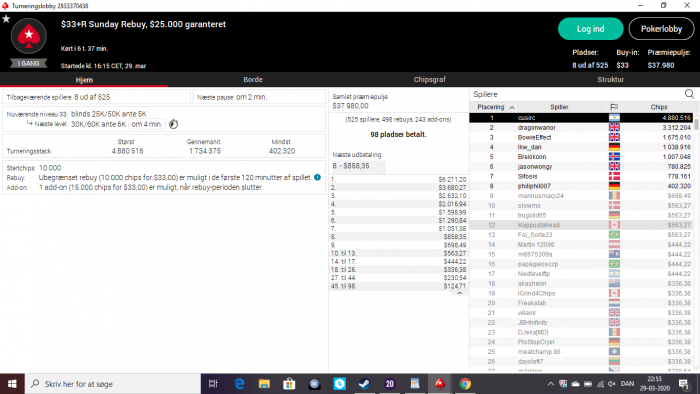Click the stopwatch icon next to next level
700x394 pixels.
coord(174,124)
